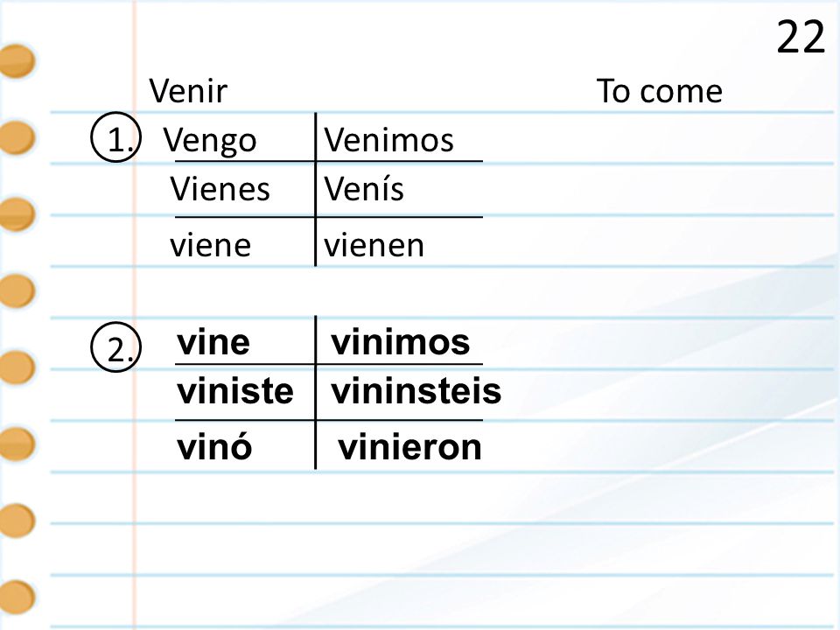Viewport: 840px width, 630px height.
Task: Select the heading word Venir
Action: coord(188,91)
